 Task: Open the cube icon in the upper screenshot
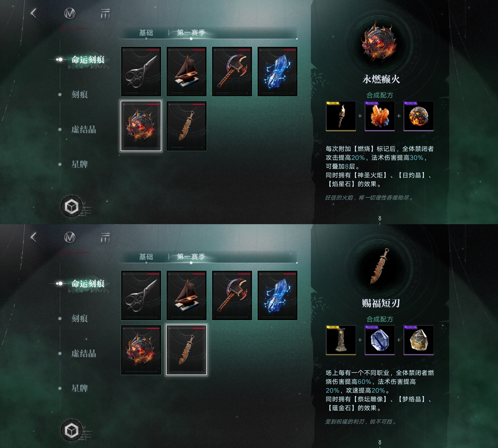[71, 207]
